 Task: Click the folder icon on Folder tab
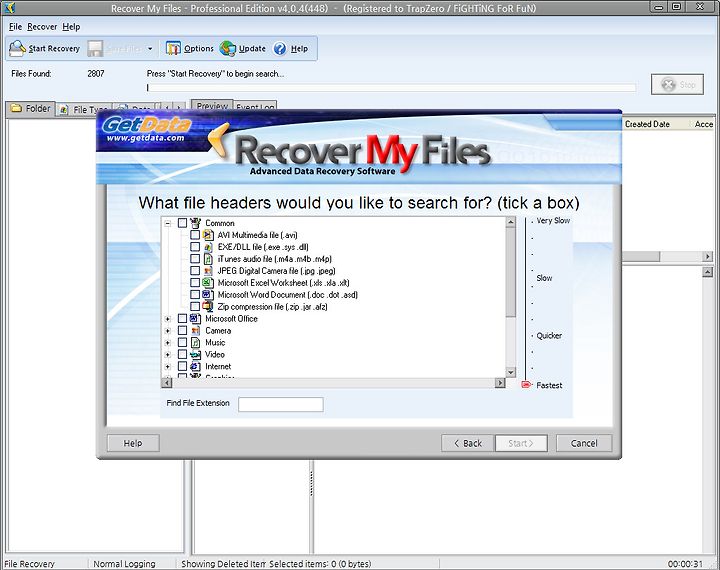pos(17,108)
